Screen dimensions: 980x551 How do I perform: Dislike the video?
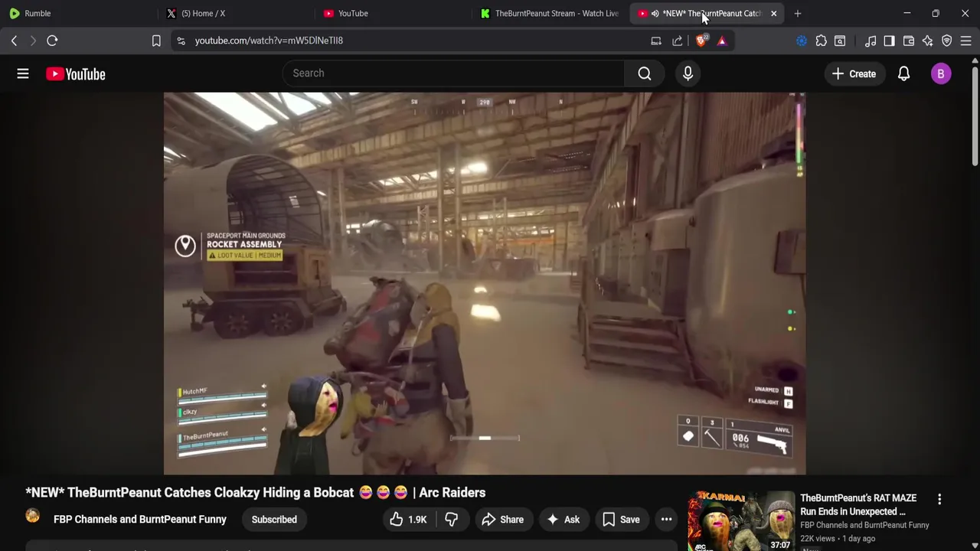click(452, 520)
